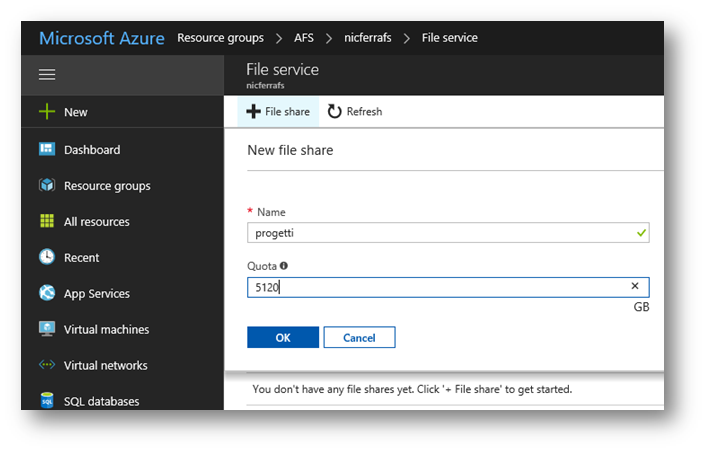Clear the Quota field with X
The height and width of the screenshot is (452, 706).
[x=635, y=286]
